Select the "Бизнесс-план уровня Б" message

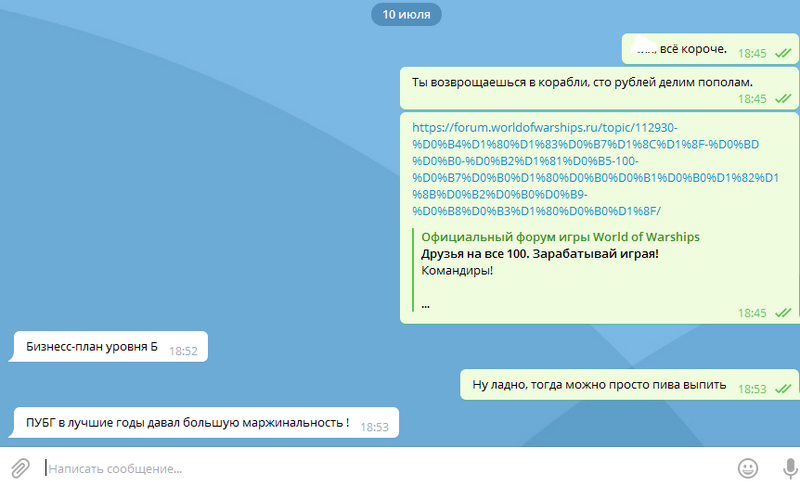point(92,347)
